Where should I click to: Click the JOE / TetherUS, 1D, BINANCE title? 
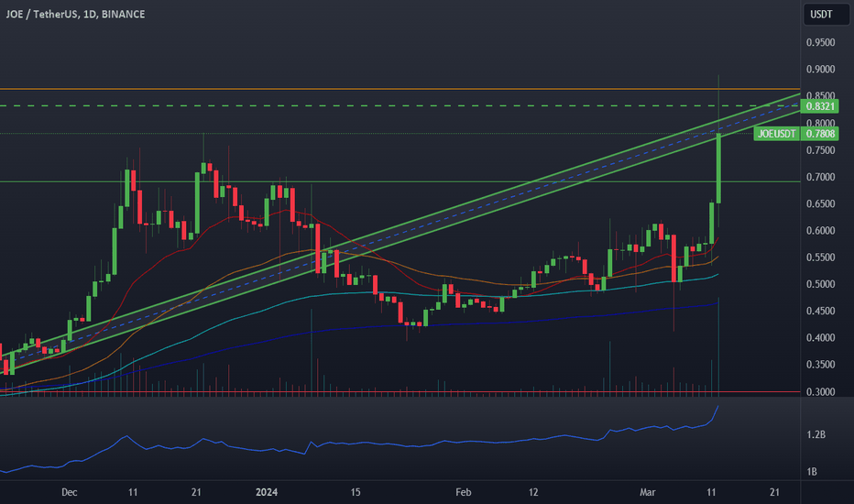point(75,14)
